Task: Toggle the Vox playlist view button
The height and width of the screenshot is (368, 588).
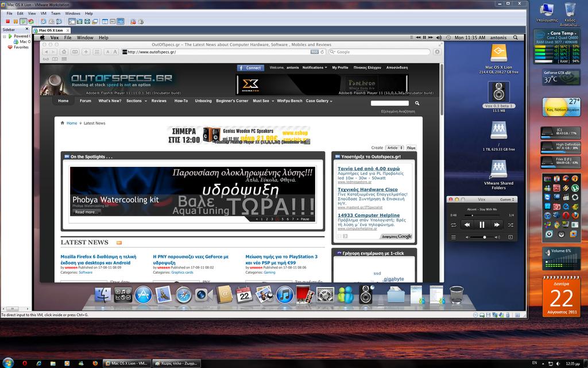Action: (454, 237)
